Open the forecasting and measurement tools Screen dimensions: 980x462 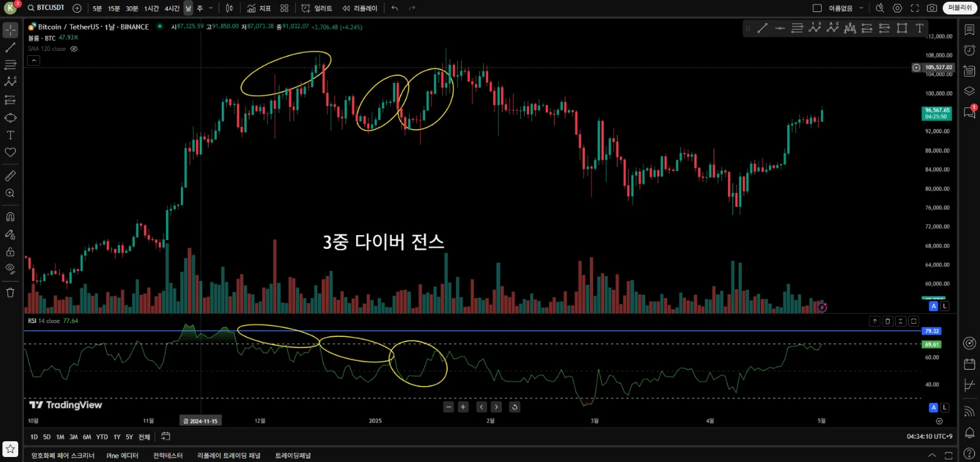11,100
